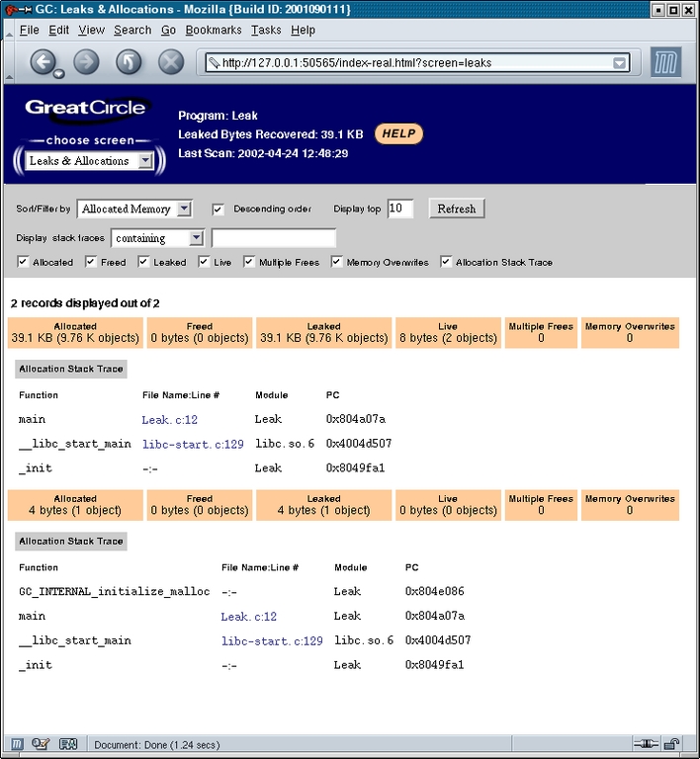700x759 pixels.
Task: Click the security lock icon
Action: click(x=672, y=743)
